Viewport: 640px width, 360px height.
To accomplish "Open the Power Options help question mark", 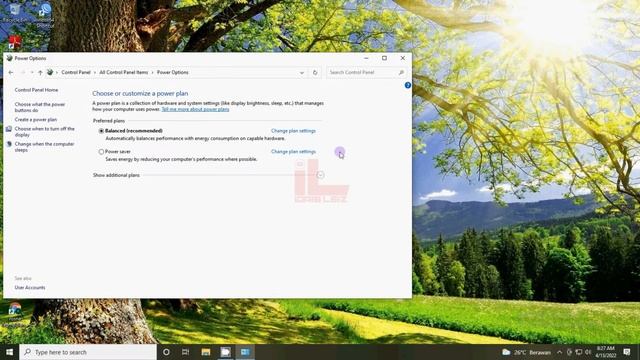I will click(x=407, y=85).
